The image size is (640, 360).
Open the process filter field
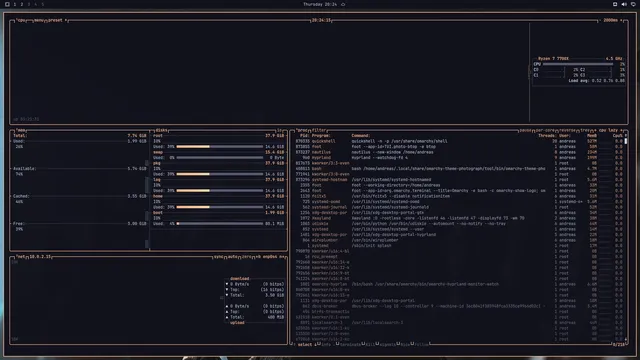pos(319,130)
